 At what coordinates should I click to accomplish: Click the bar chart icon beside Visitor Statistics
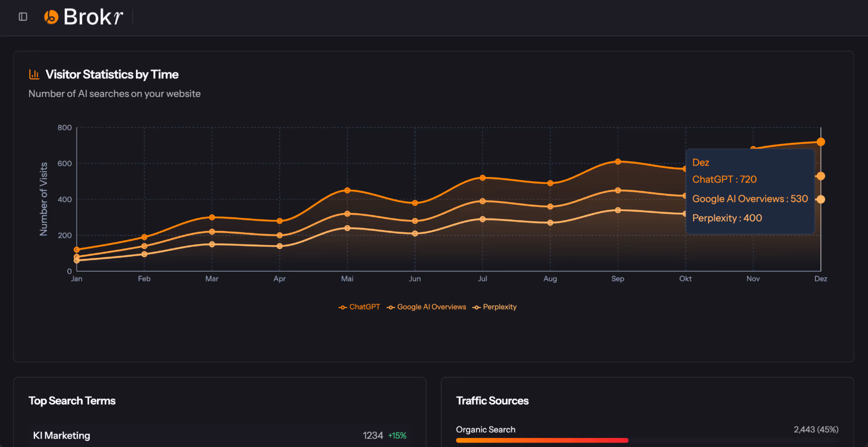click(34, 74)
